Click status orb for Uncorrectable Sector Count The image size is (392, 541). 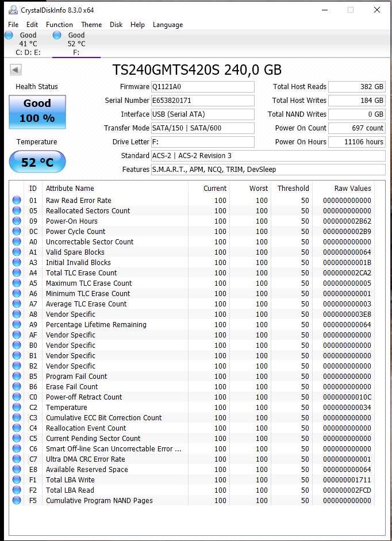tap(17, 241)
